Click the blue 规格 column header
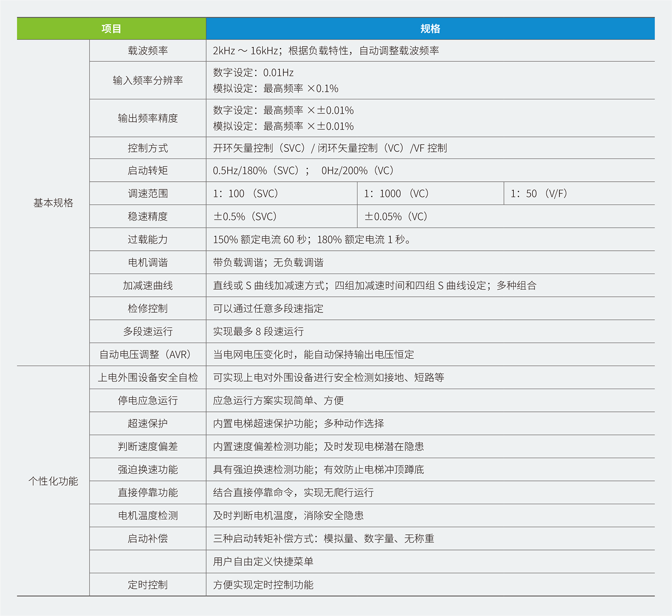 (x=430, y=29)
